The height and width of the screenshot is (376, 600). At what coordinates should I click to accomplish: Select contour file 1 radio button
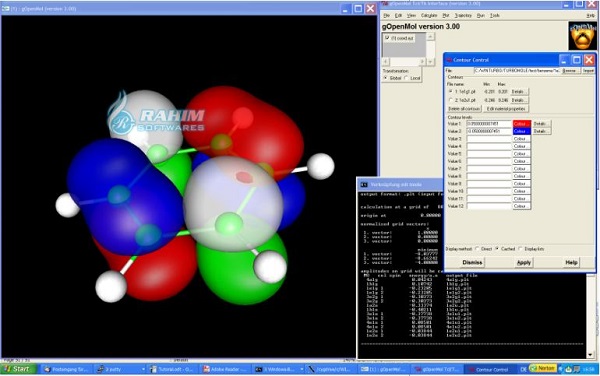(451, 92)
